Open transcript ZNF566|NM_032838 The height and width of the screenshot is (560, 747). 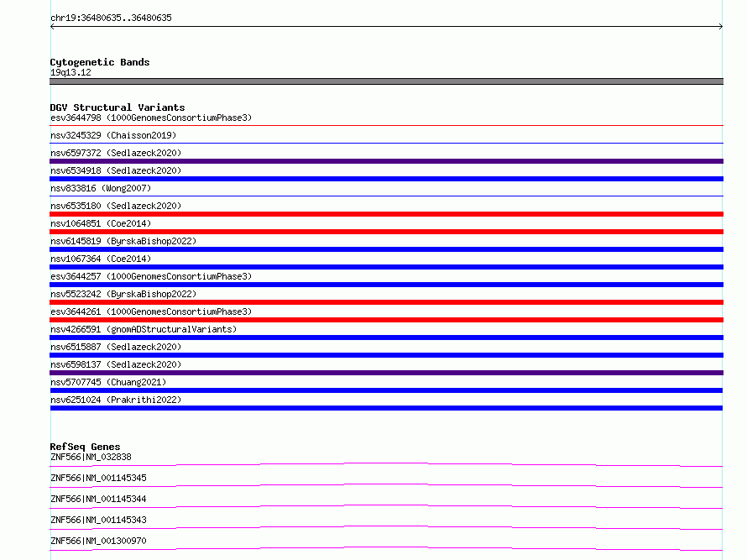(91, 457)
